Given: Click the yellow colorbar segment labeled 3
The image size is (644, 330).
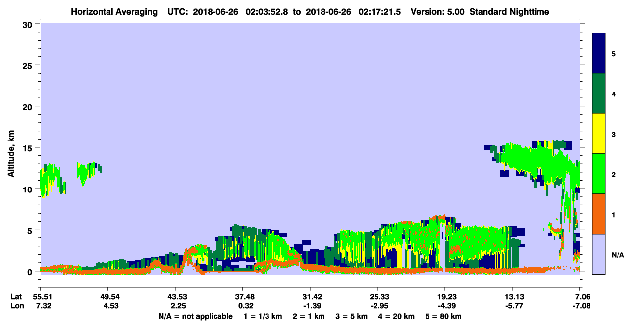Looking at the screenshot, I should pyautogui.click(x=599, y=134).
